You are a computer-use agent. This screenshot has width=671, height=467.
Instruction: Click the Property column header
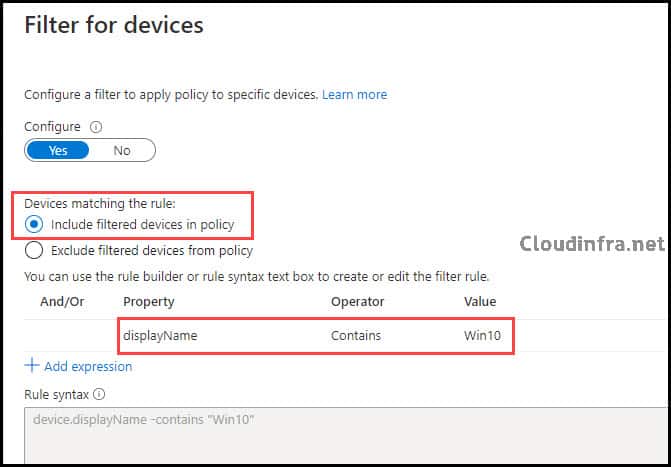click(148, 302)
